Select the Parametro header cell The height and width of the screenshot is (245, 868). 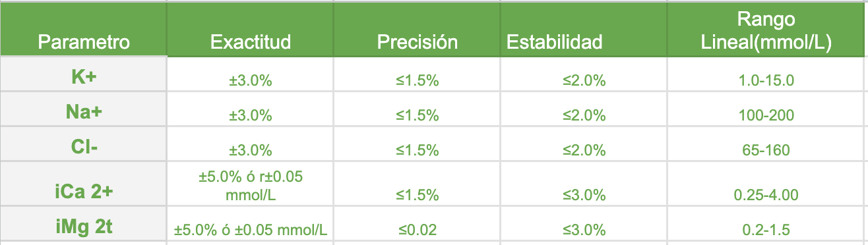(83, 28)
